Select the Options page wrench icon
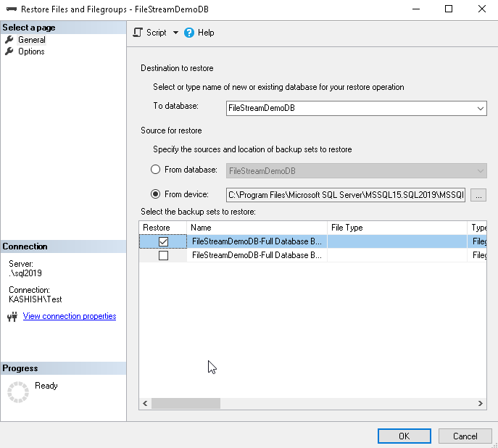Image resolution: width=498 pixels, height=448 pixels. tap(9, 51)
